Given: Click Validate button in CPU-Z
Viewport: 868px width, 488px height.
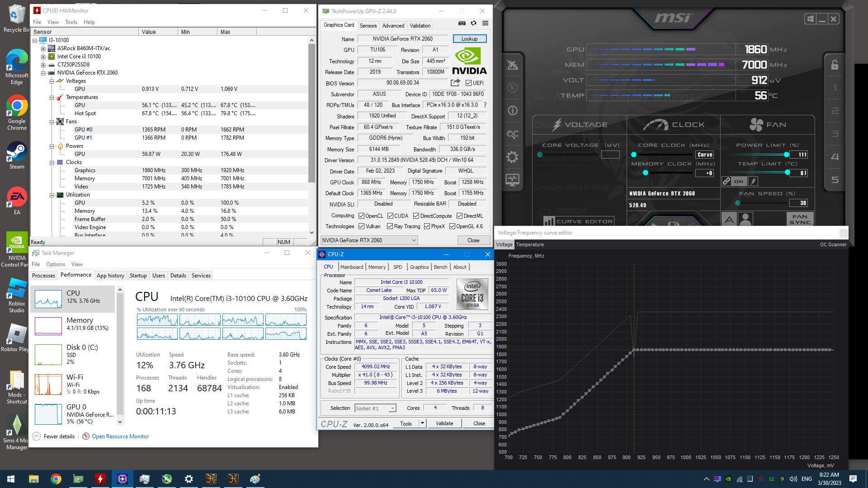Looking at the screenshot, I should coord(444,423).
